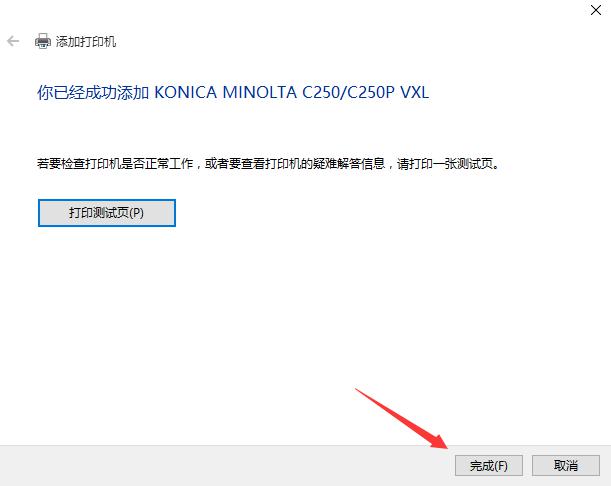Click the 你已经成功添加 heading text

93,93
